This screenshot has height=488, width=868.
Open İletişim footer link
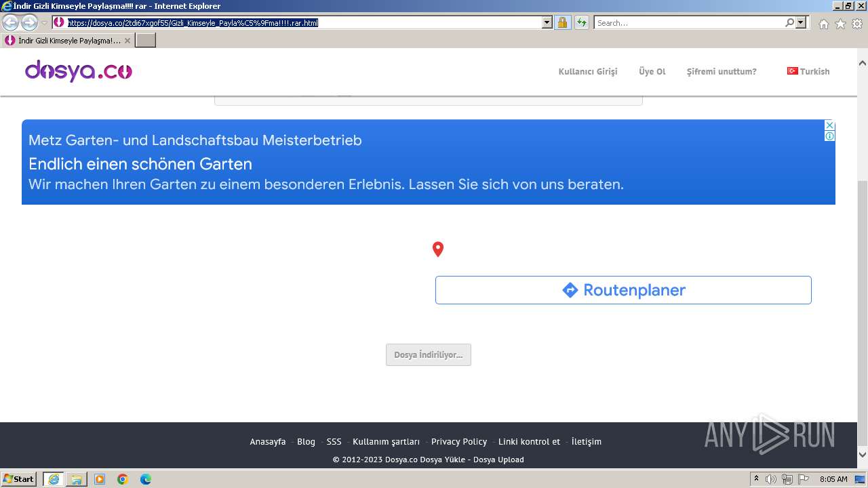coord(587,441)
